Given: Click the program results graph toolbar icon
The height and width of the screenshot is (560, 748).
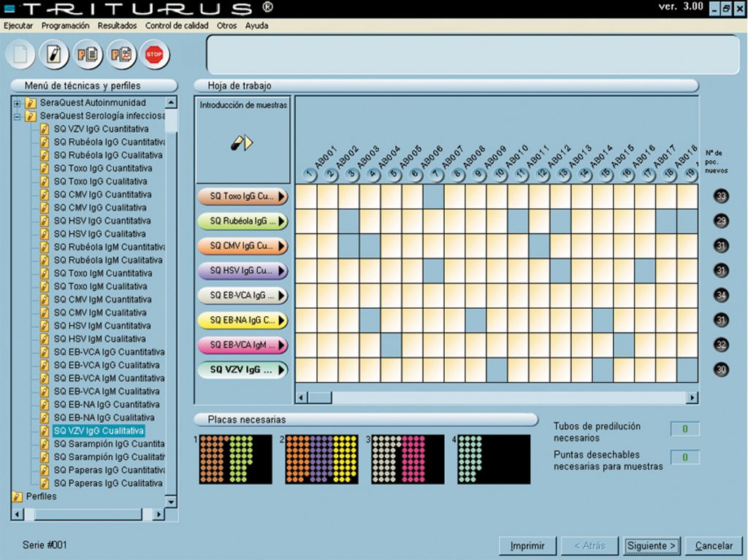Looking at the screenshot, I should 121,55.
